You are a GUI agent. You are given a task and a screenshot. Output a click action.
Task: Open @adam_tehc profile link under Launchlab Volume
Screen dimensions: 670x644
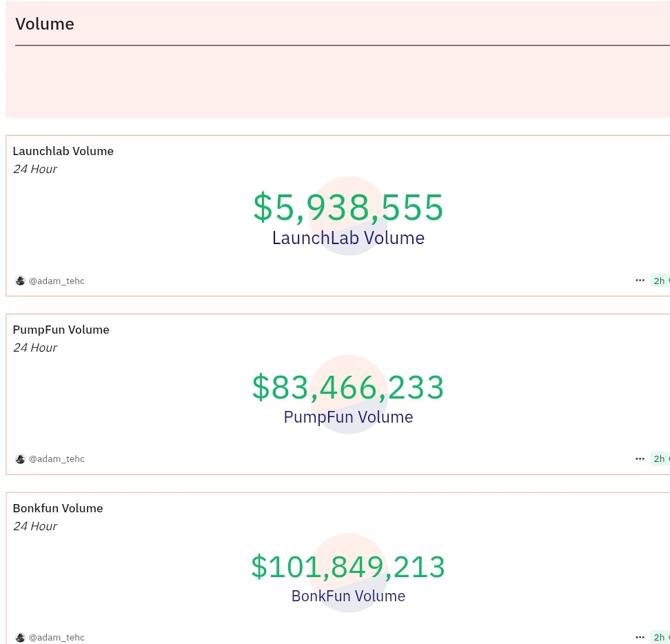click(x=57, y=281)
